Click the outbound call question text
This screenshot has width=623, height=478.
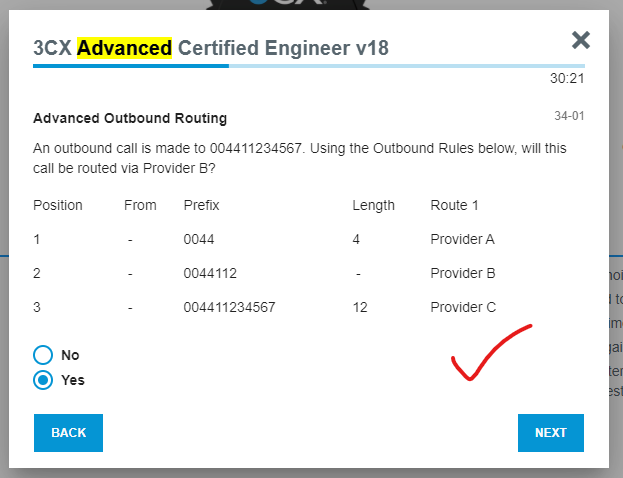(x=300, y=158)
